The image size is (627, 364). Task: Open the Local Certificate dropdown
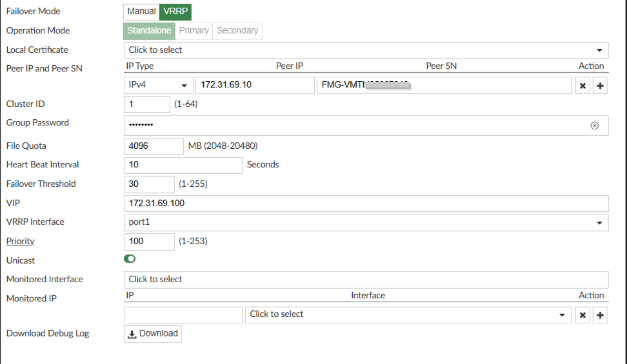click(x=366, y=50)
